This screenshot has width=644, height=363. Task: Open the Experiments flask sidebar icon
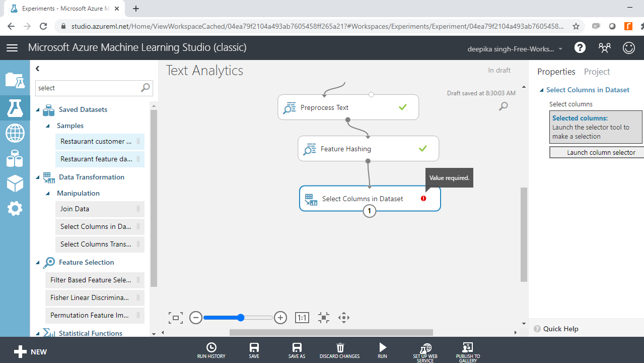point(15,107)
